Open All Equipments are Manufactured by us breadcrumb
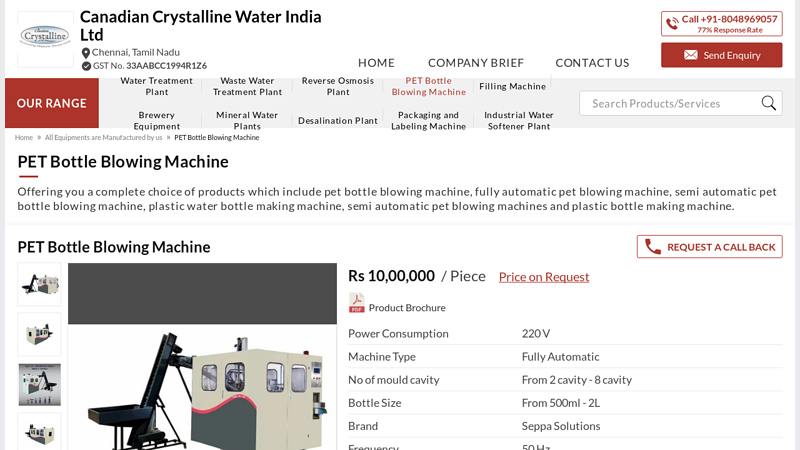Image resolution: width=800 pixels, height=450 pixels. coord(103,137)
